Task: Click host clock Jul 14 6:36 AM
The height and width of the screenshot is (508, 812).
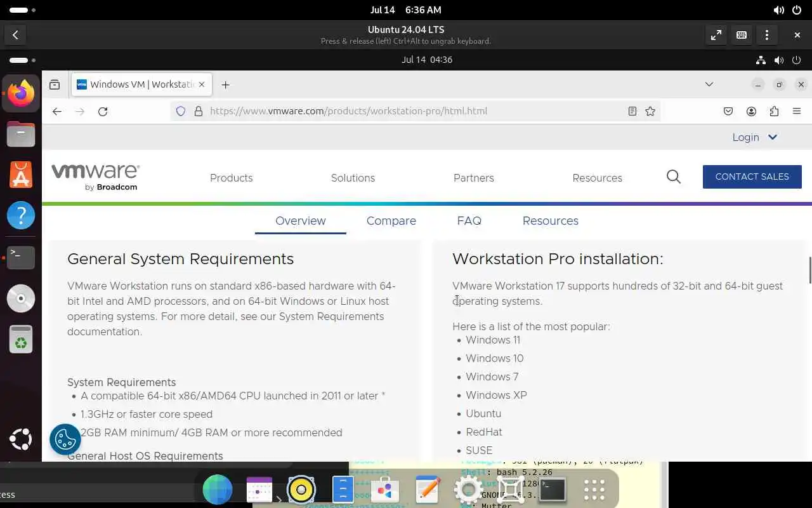Action: [405, 10]
